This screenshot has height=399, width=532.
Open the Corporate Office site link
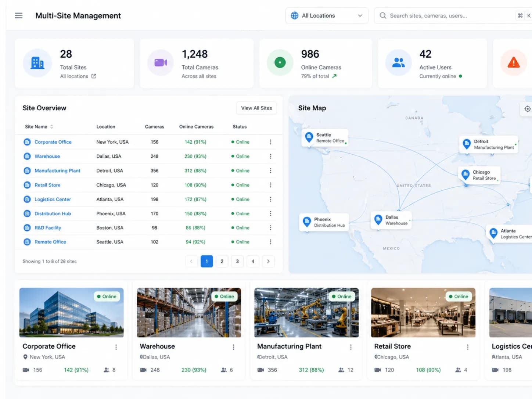pos(53,142)
